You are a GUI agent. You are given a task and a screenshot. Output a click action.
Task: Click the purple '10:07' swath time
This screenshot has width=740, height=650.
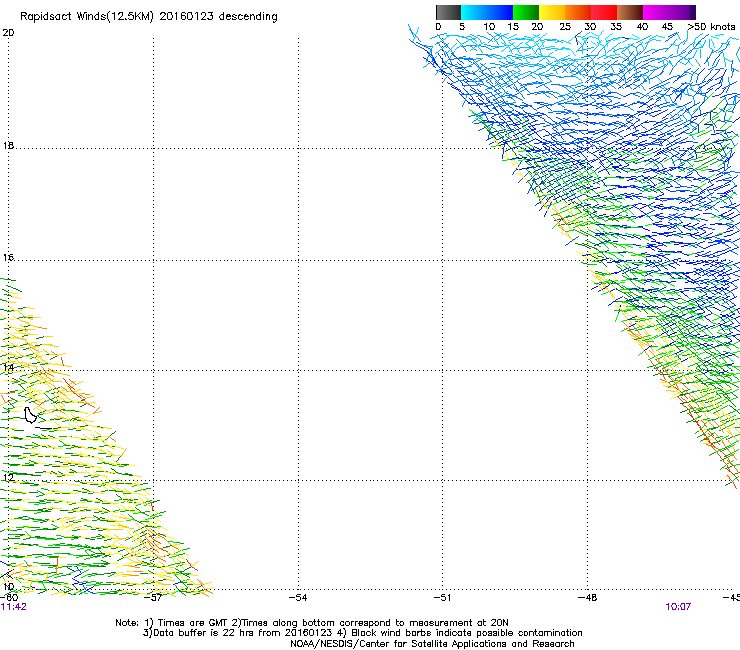pos(678,607)
